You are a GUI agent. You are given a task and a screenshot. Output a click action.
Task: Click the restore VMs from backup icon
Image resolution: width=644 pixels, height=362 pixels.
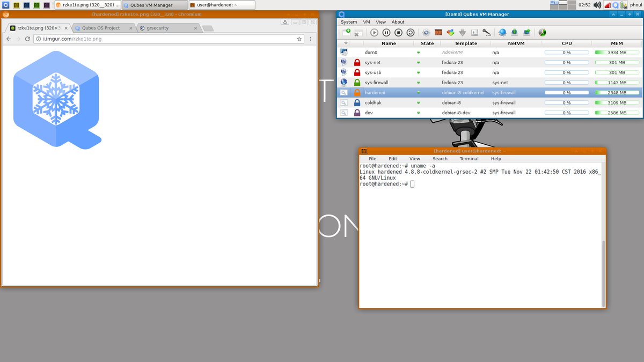[x=526, y=33]
